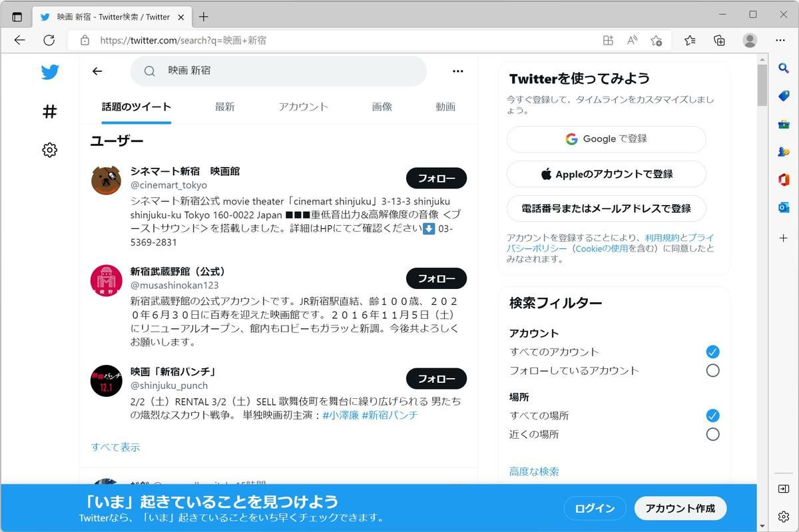Image resolution: width=799 pixels, height=532 pixels.
Task: Open the tab actions menu icon
Action: tap(17, 17)
